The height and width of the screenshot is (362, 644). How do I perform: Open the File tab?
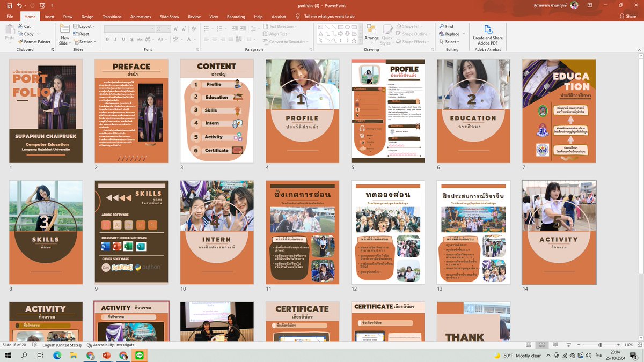[x=10, y=17]
